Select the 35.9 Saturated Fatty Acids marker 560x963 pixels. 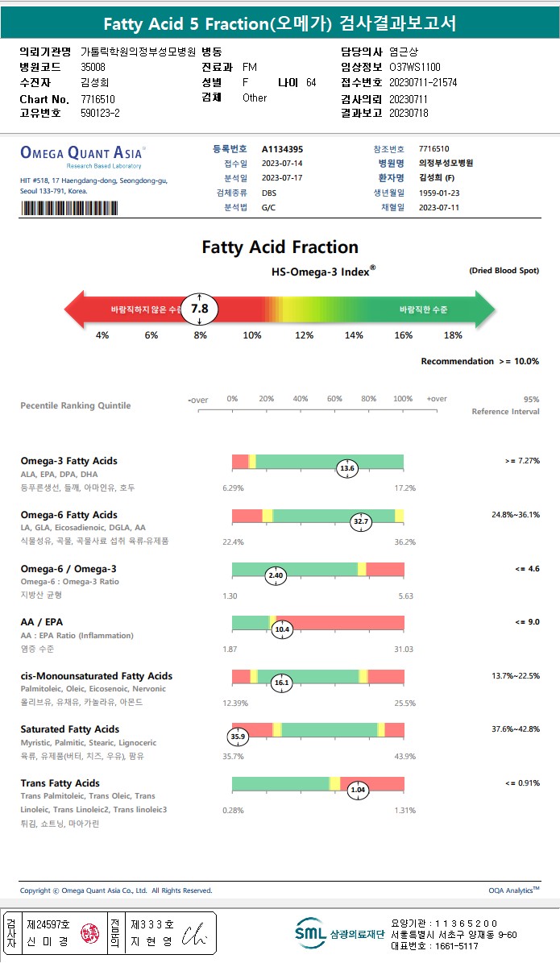(238, 737)
